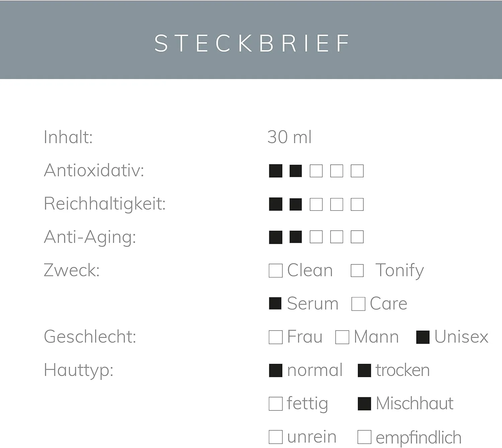Image resolution: width=502 pixels, height=448 pixels.
Task: Uncheck the Mischhaut checkbox
Action: tap(364, 404)
